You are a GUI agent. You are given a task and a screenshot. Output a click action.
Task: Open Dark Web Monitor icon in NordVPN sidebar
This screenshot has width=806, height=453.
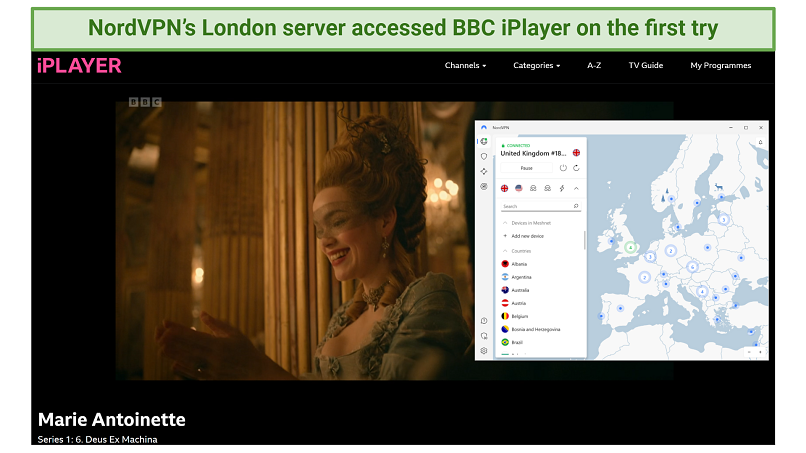coord(484,186)
